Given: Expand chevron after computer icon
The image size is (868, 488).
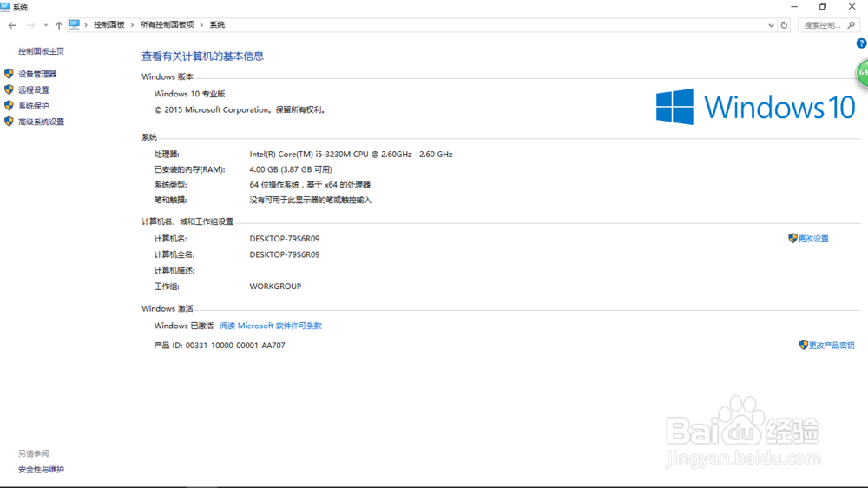Looking at the screenshot, I should [x=86, y=25].
